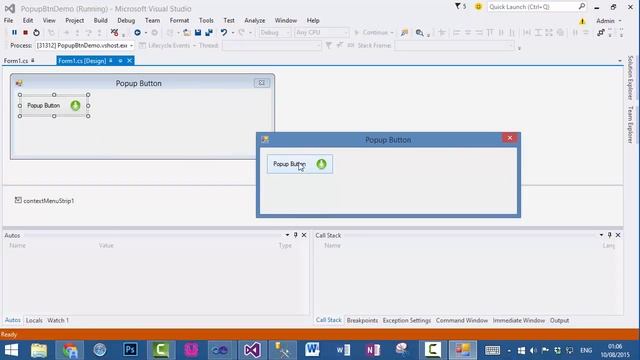Viewport: 640px width, 360px height.
Task: Click Popup Button in the running window
Action: point(300,164)
